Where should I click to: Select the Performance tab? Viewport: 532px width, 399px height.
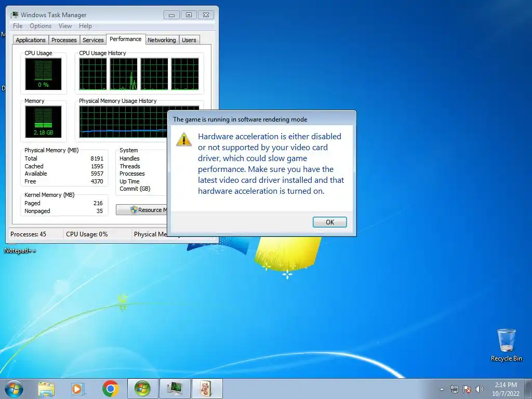[x=126, y=39]
